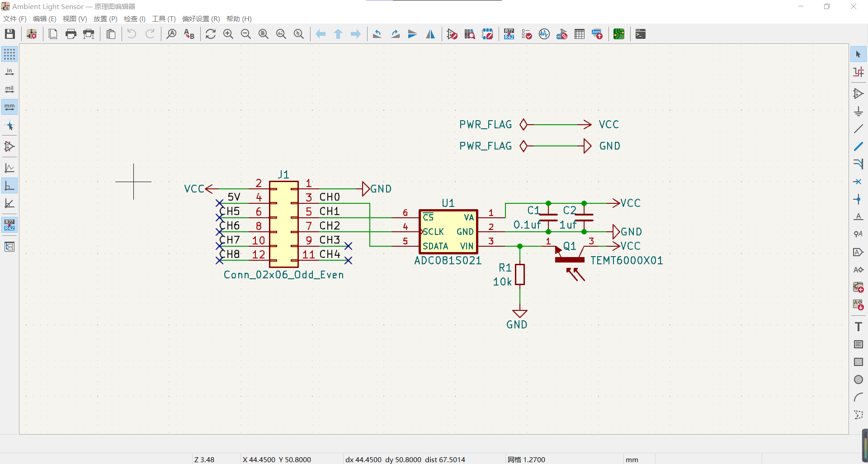Click the R1 10k resistor

[520, 274]
